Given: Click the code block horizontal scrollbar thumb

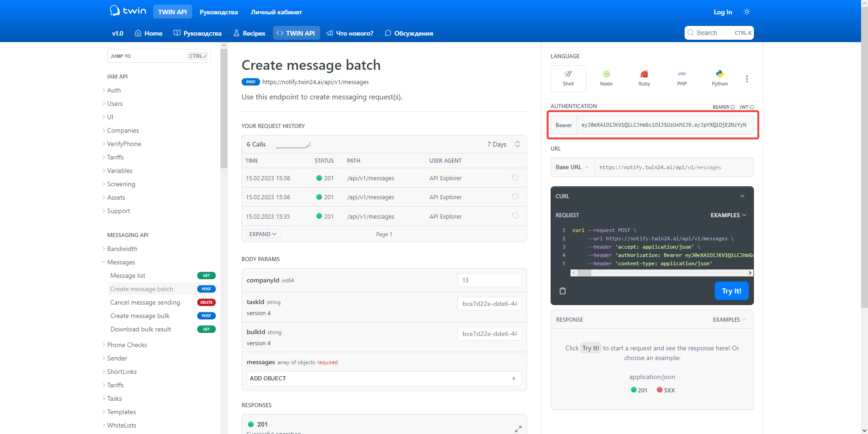Looking at the screenshot, I should [x=584, y=273].
